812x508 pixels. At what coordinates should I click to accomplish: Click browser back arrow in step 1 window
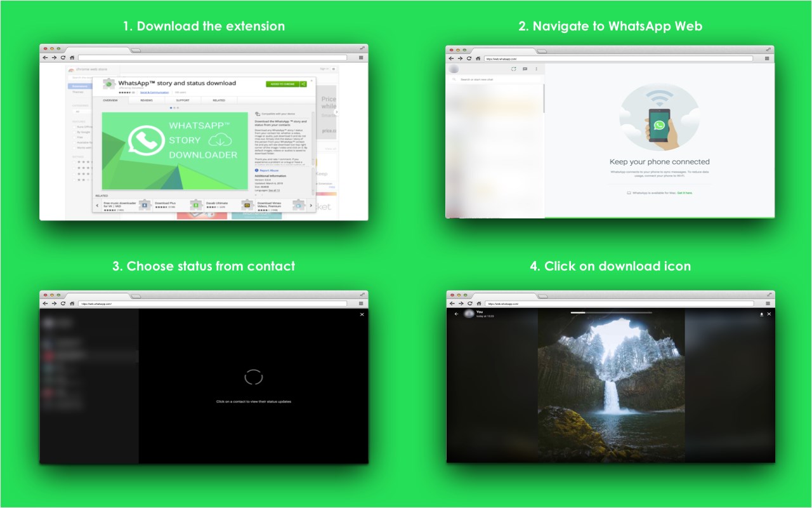(45, 57)
